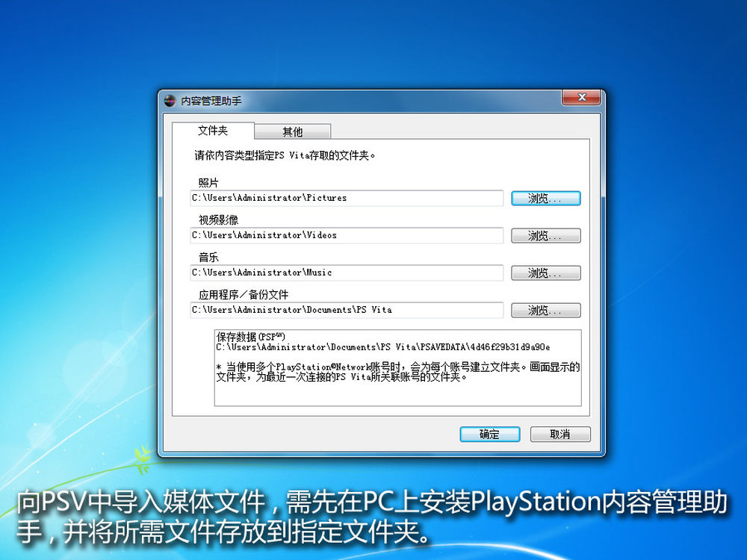Browse for the 视频影像 Videos folder

point(546,236)
